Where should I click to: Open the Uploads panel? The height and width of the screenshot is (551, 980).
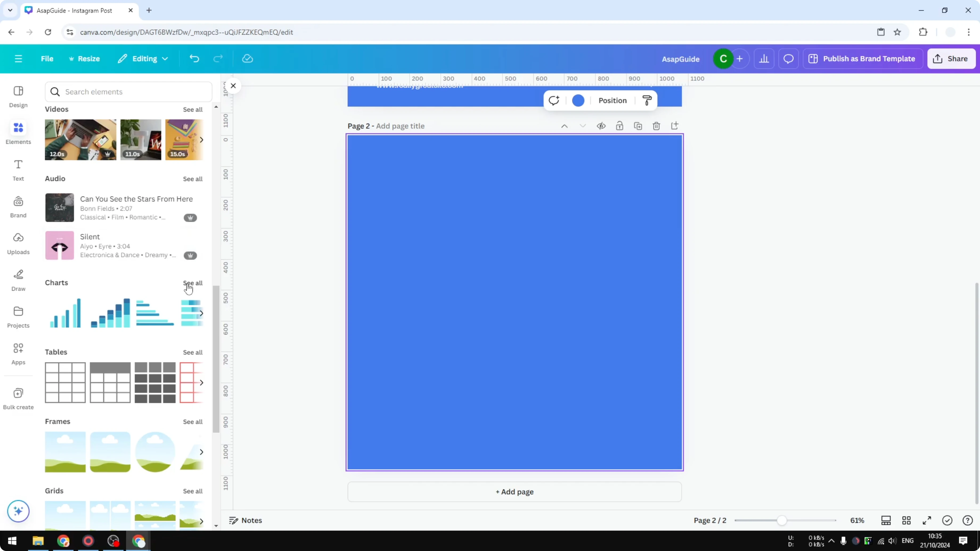pos(18,242)
